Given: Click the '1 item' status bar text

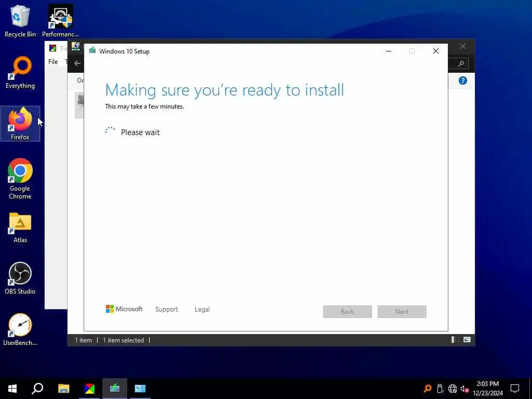Looking at the screenshot, I should click(x=83, y=340).
